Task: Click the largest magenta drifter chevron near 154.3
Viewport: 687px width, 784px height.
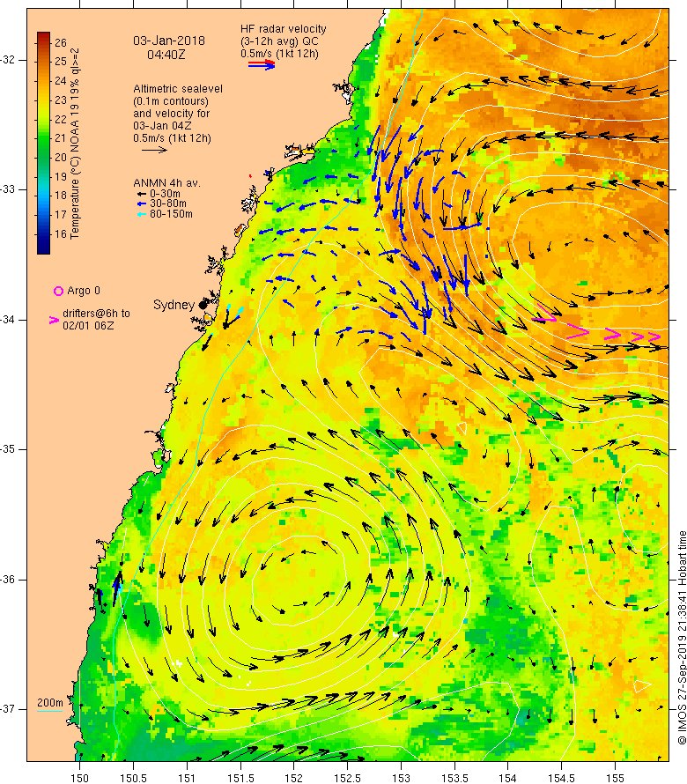Action: click(x=544, y=314)
